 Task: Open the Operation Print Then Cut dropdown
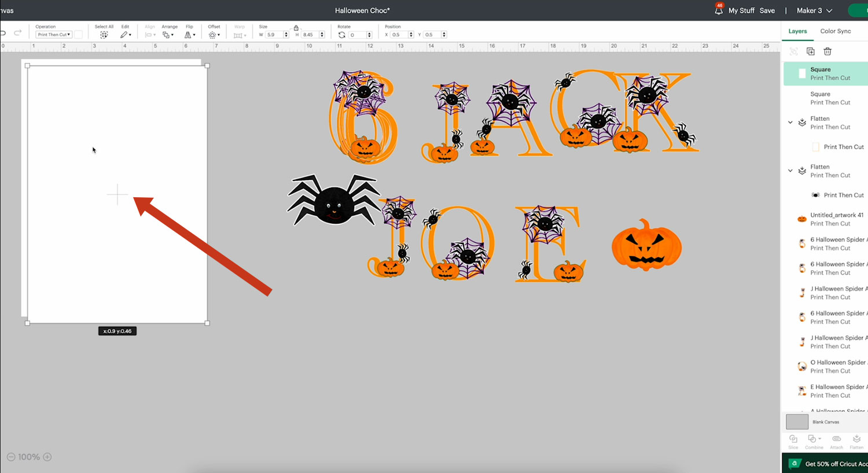point(54,35)
